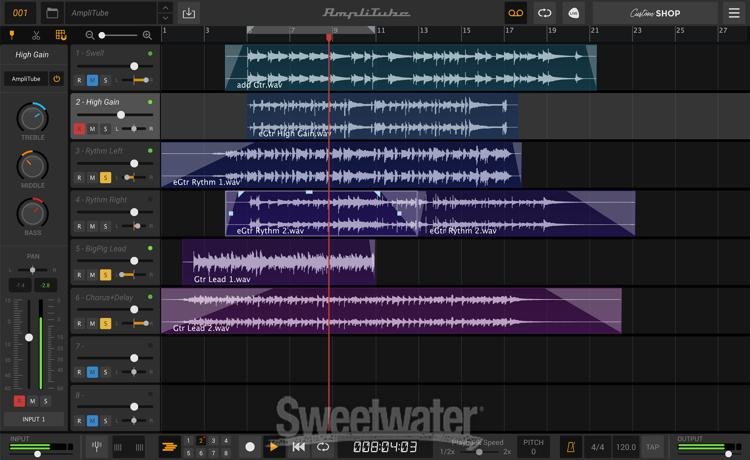
Task: Click the TAP tempo button
Action: tap(652, 447)
